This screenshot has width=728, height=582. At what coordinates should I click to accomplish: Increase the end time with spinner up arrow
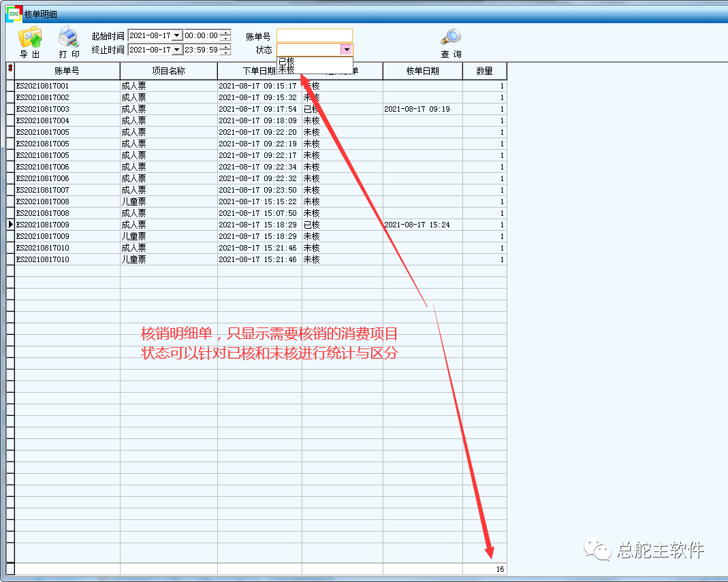click(x=225, y=48)
